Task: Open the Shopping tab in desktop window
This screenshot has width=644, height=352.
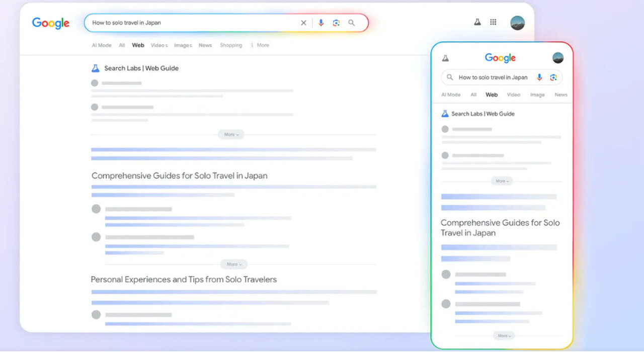Action: coord(231,45)
